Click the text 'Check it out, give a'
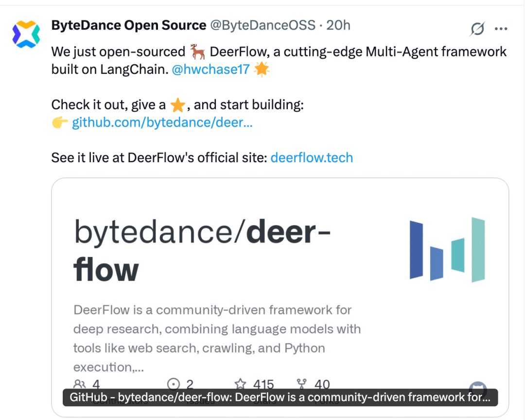Viewport: 525px width, 420px height. pos(108,105)
